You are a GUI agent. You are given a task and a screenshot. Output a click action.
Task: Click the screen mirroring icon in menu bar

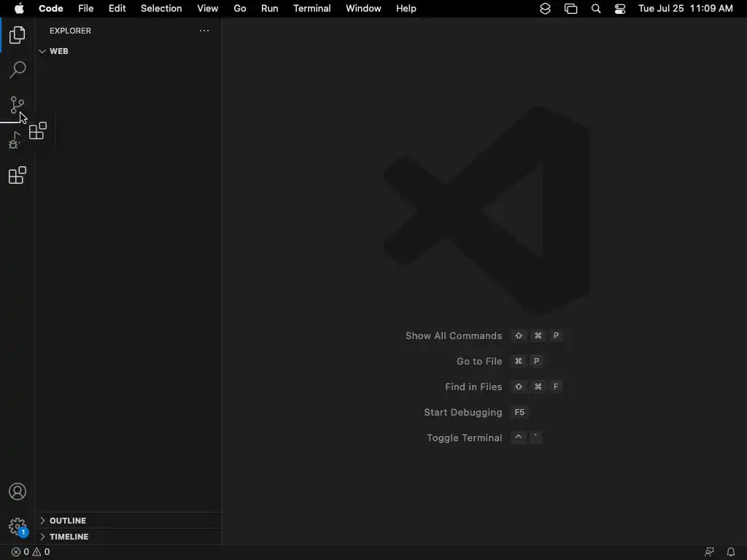(570, 9)
